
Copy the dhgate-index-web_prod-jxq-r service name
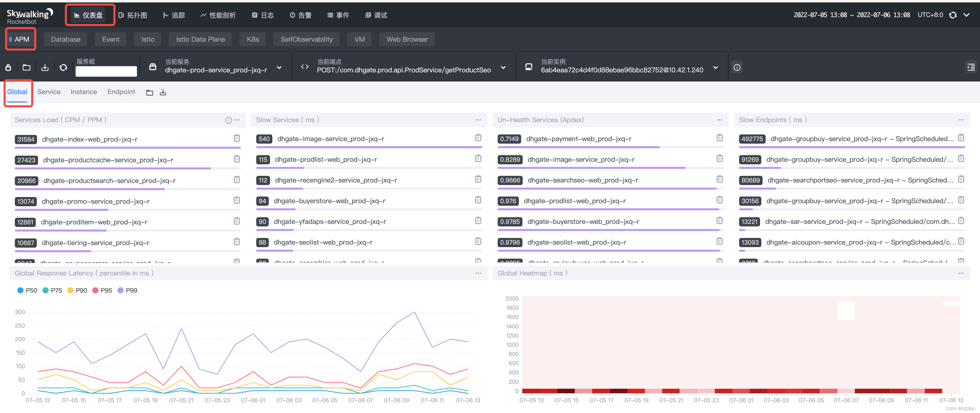(x=237, y=138)
